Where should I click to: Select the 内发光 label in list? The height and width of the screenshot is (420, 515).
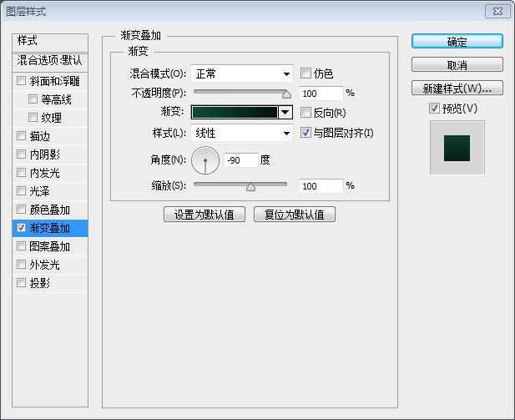[x=45, y=173]
